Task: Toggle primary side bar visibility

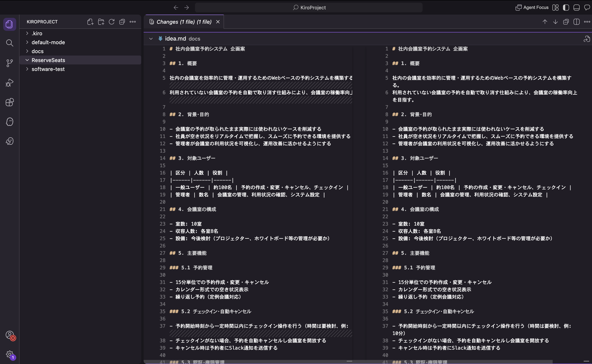Action: coord(566,7)
